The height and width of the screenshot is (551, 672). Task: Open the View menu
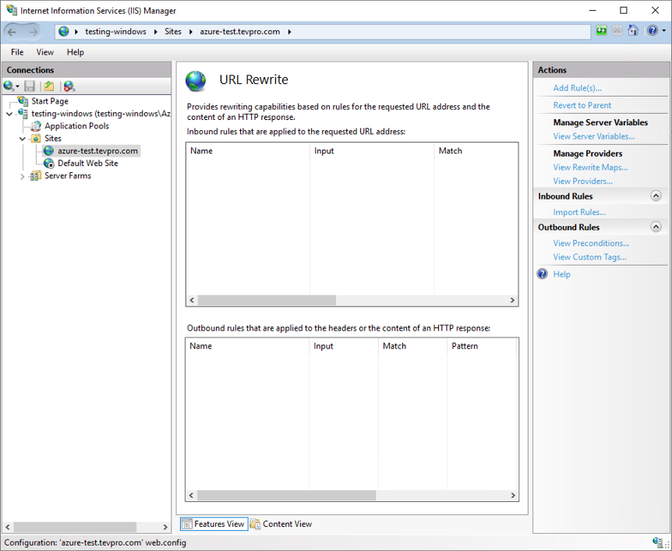(x=45, y=52)
